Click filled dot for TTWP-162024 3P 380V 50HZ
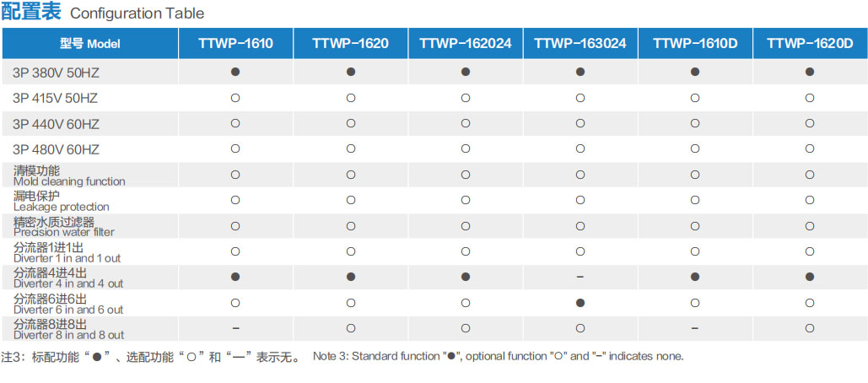 [466, 72]
